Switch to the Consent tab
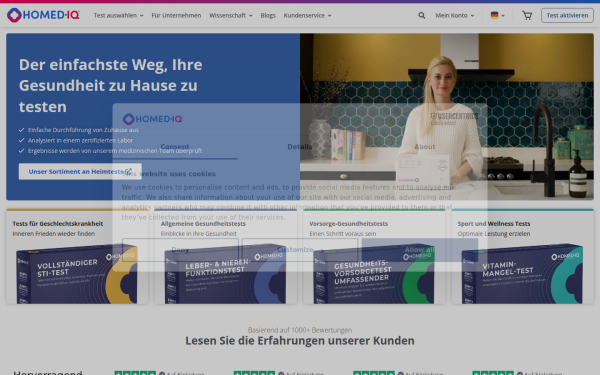Image resolution: width=600 pixels, height=375 pixels. [175, 147]
